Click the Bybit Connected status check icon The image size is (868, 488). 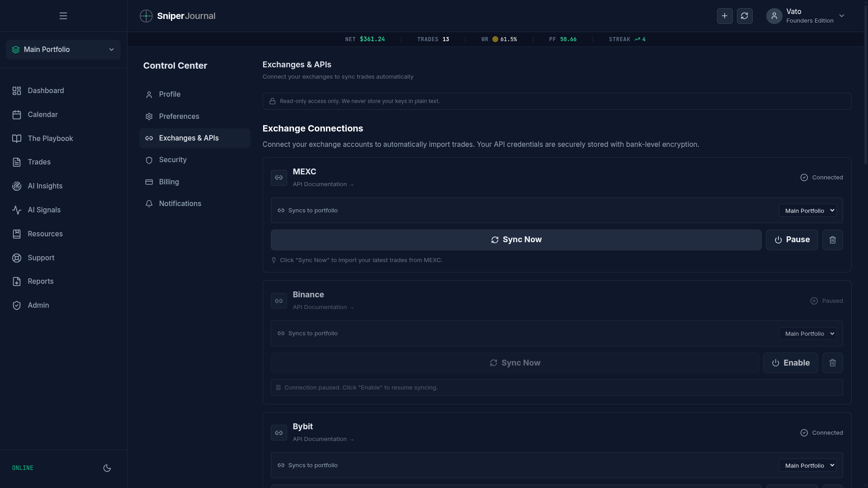tap(804, 433)
